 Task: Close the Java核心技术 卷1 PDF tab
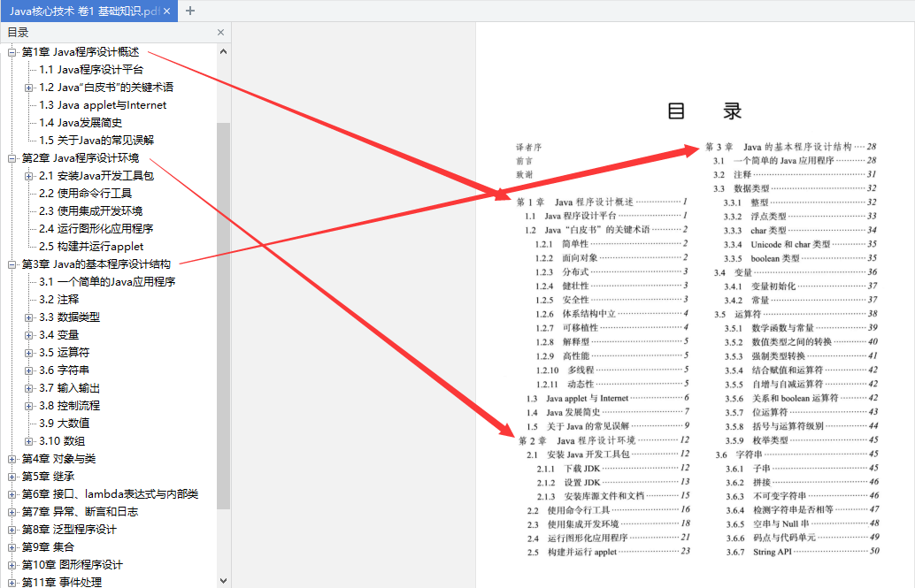click(x=167, y=11)
